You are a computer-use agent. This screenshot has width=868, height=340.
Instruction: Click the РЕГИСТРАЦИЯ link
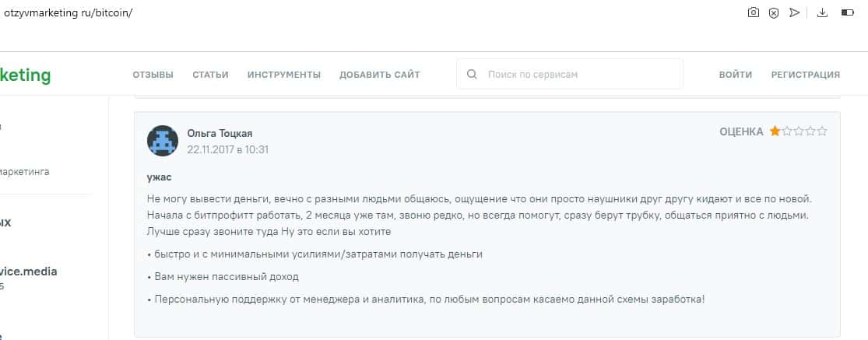coord(805,75)
